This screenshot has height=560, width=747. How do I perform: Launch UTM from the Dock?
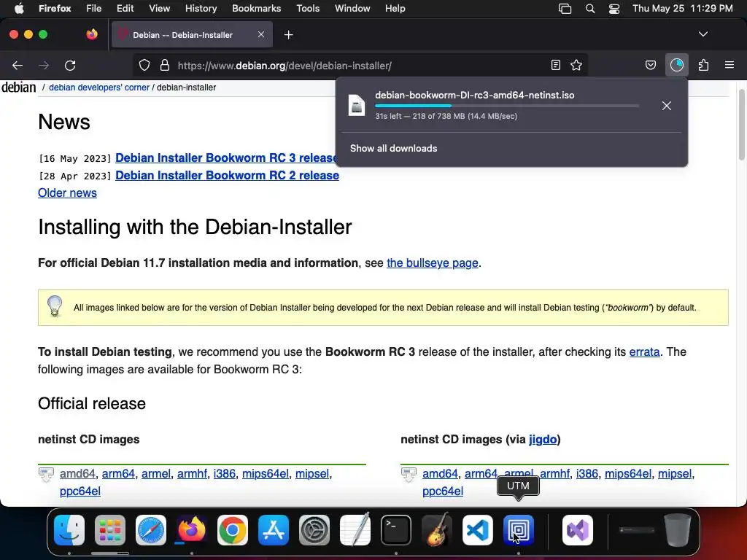519,529
